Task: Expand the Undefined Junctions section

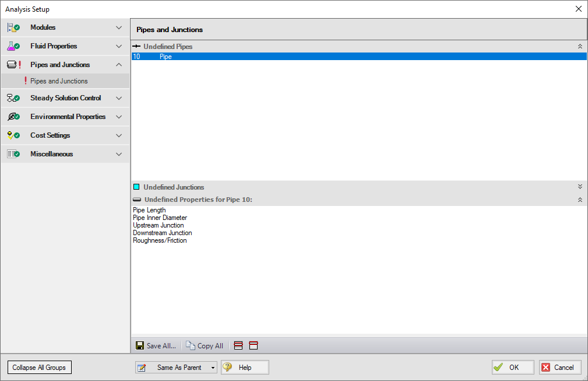Action: click(580, 187)
